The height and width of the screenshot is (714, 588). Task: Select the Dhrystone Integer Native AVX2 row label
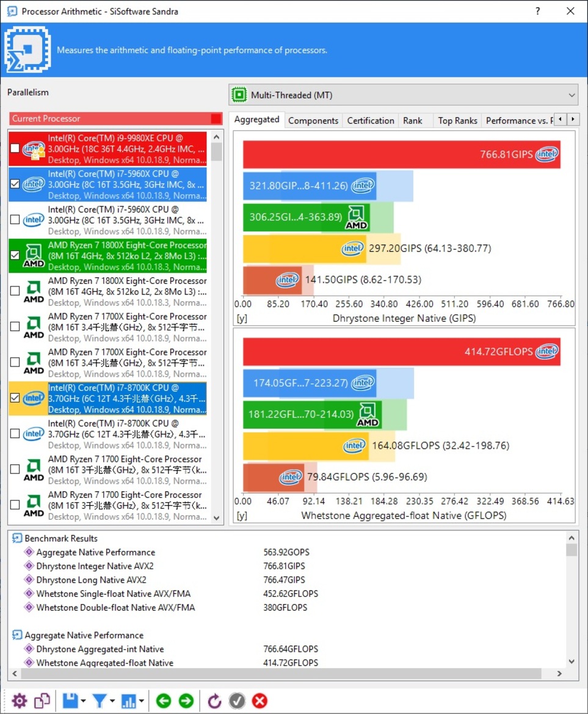tap(95, 566)
